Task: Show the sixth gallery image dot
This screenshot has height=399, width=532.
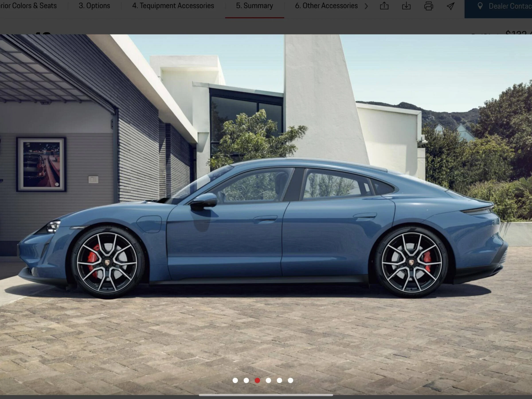Action: 291,380
